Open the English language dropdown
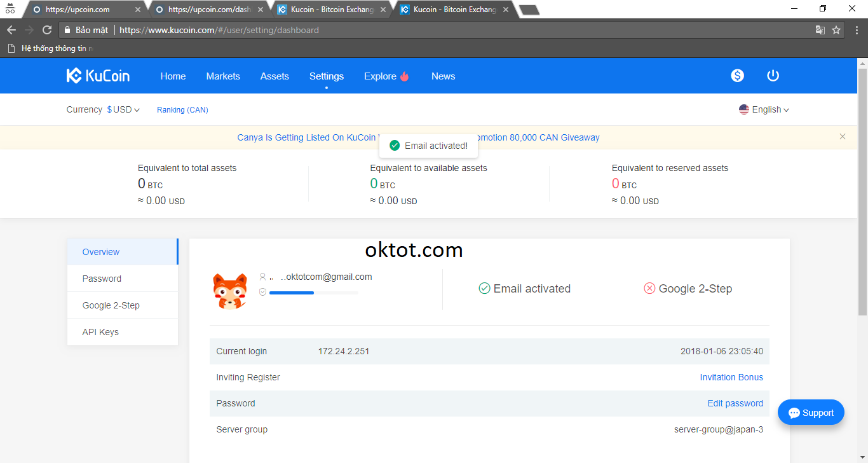The image size is (868, 463). click(x=764, y=109)
